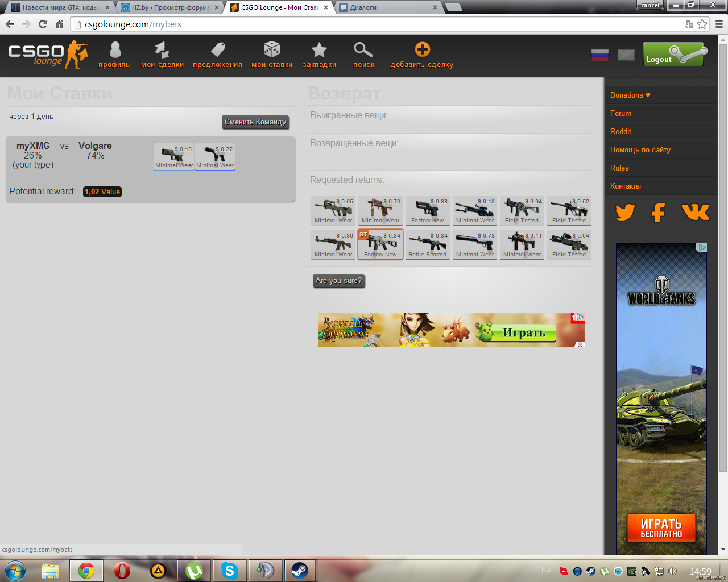Confirm with the Are you sure? button

pos(338,281)
